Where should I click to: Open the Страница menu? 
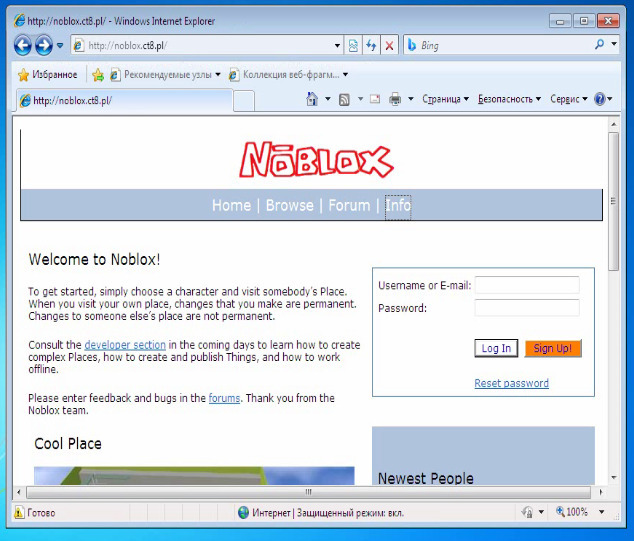[x=445, y=99]
